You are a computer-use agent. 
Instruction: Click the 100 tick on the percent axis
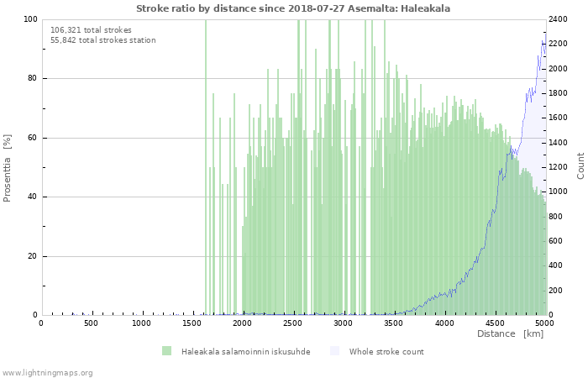tap(30, 19)
